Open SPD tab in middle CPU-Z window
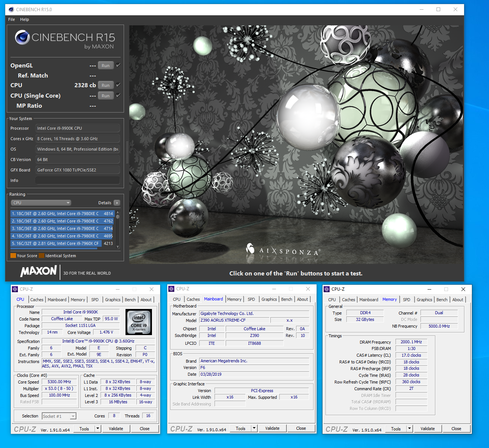Screen dimensions: 489x448 (251, 299)
